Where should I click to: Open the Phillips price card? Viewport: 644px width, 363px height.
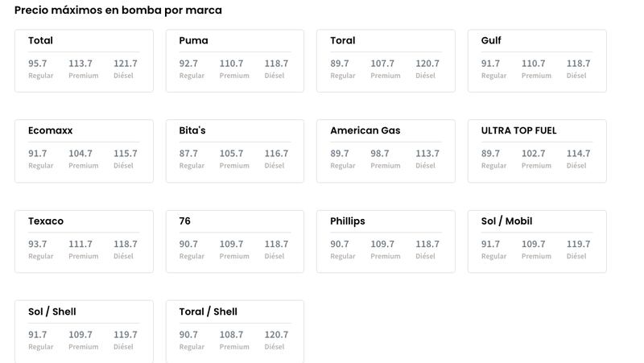386,241
